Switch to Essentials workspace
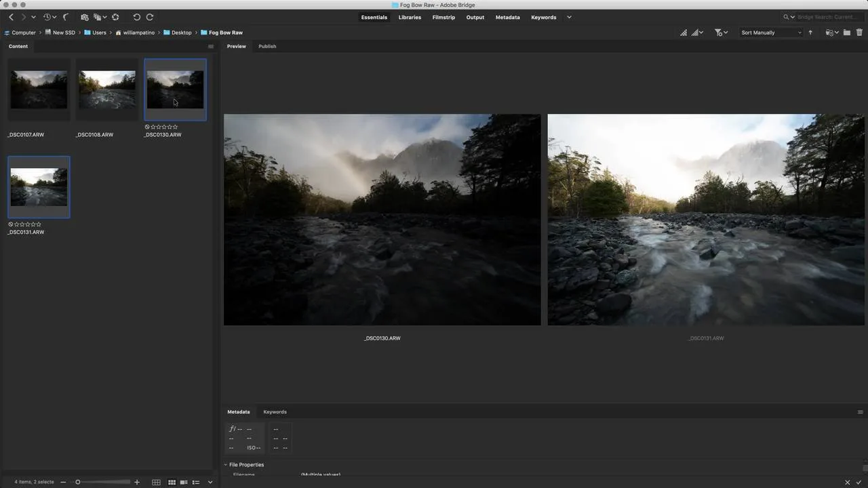The image size is (868, 488). click(374, 17)
